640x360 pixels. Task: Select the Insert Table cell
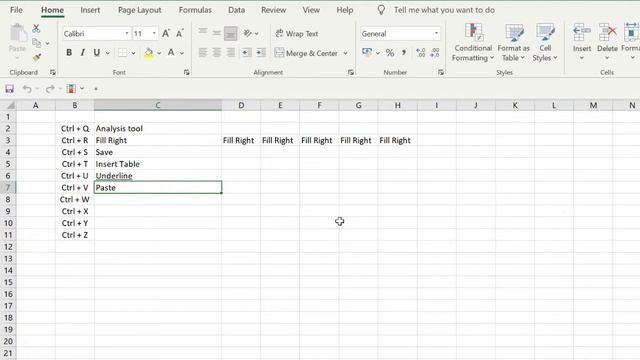point(158,164)
